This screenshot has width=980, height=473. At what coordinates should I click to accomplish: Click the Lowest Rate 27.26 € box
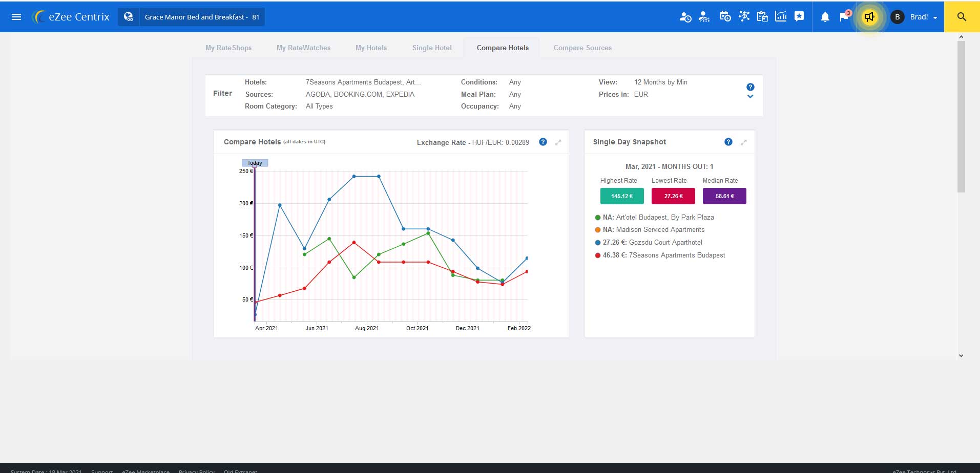pos(673,196)
